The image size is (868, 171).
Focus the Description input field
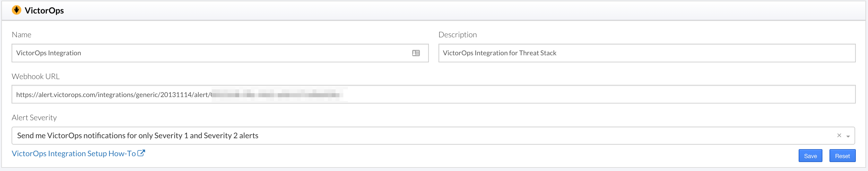tap(647, 53)
